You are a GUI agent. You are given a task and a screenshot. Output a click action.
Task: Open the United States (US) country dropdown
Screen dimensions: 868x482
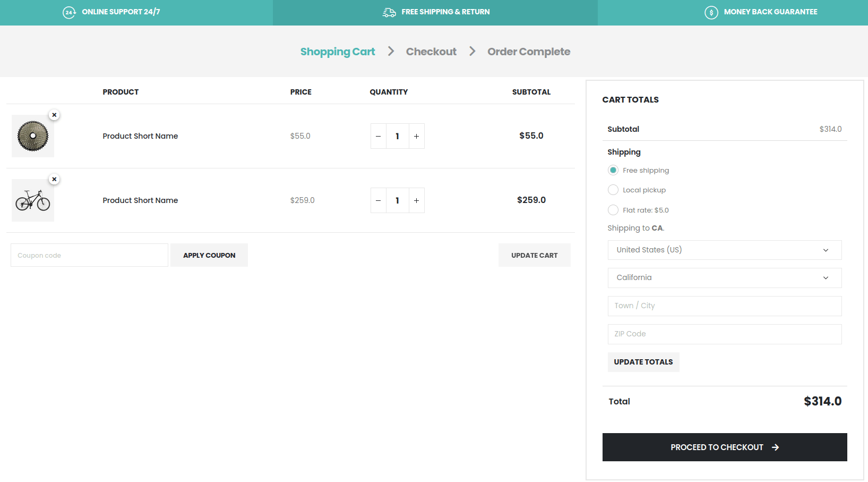click(x=724, y=250)
